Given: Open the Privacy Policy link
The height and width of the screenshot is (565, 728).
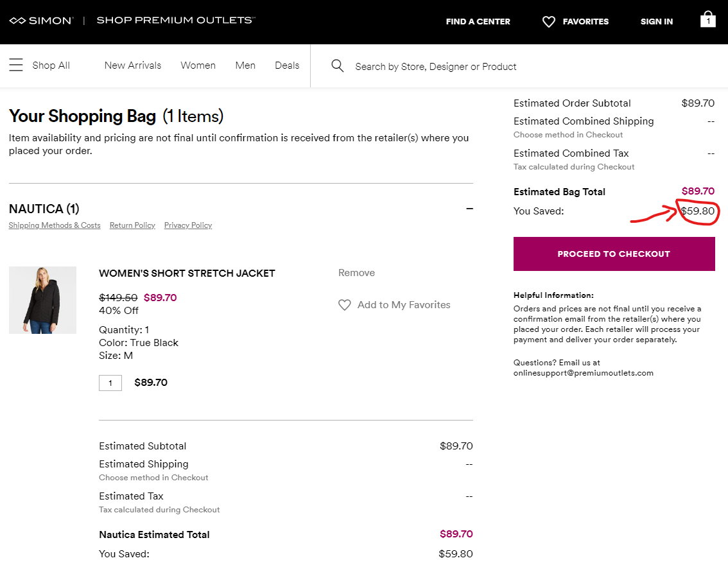Looking at the screenshot, I should (x=188, y=225).
